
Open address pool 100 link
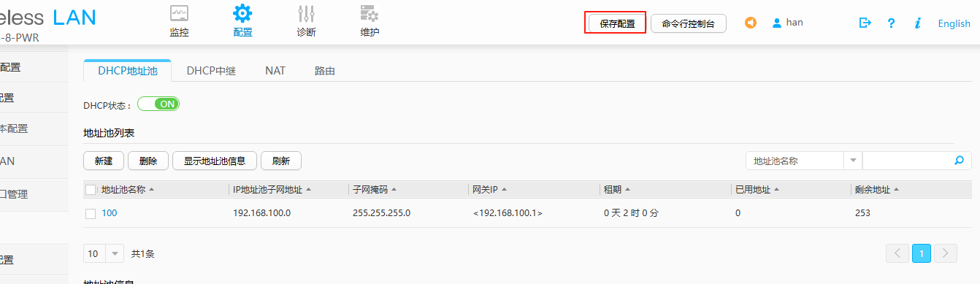coord(109,213)
